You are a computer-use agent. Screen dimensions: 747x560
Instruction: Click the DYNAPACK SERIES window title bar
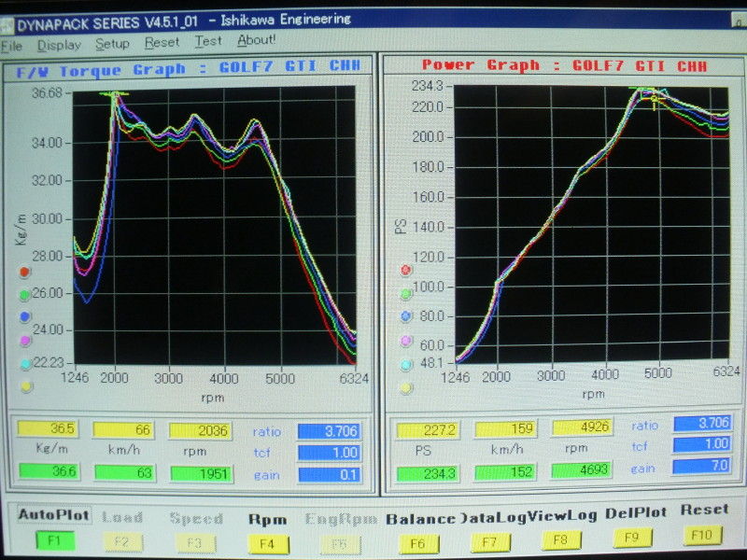[372, 21]
